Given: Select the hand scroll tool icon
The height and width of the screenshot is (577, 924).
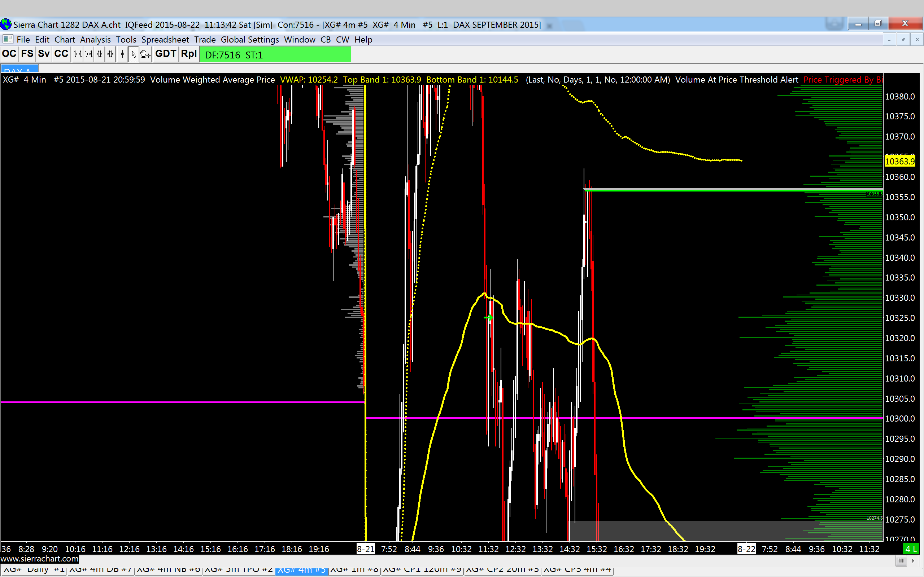Looking at the screenshot, I should pos(145,54).
